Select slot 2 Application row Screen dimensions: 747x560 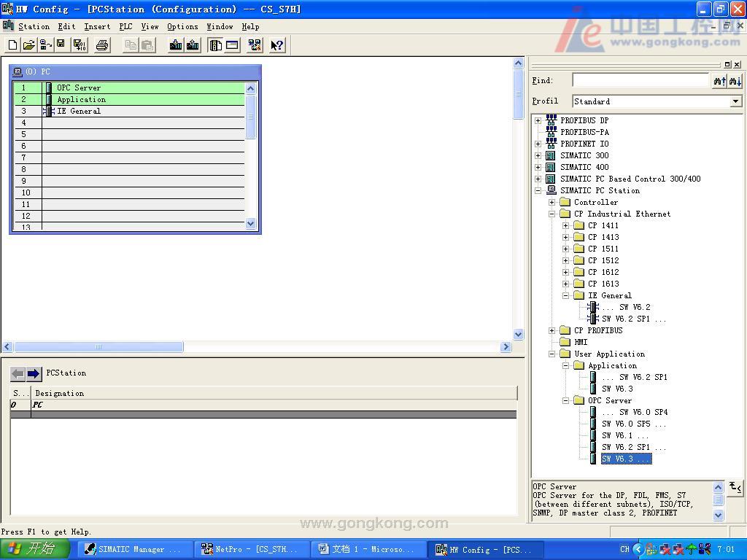[x=128, y=99]
